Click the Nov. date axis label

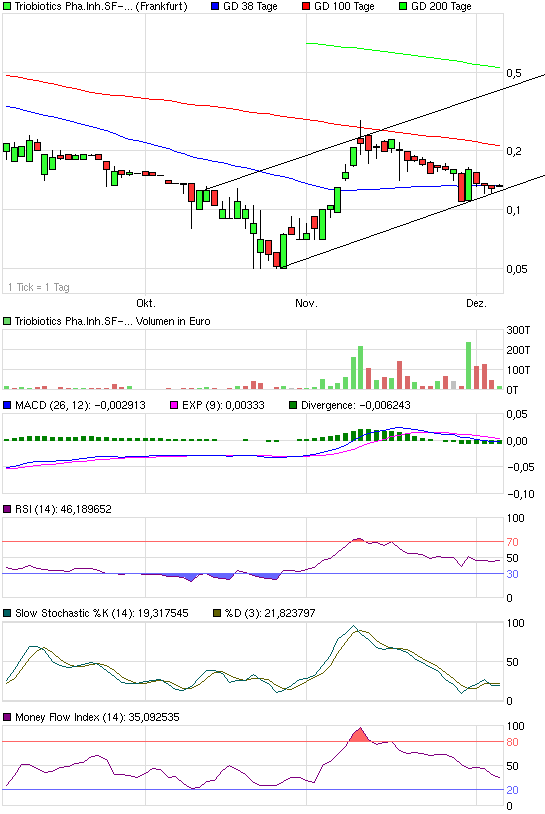tap(306, 303)
